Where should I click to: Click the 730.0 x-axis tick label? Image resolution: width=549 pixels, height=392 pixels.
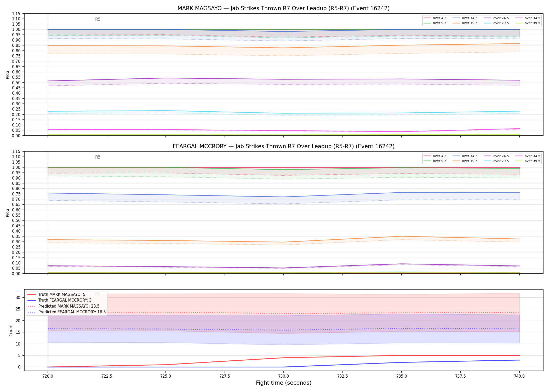[283, 376]
